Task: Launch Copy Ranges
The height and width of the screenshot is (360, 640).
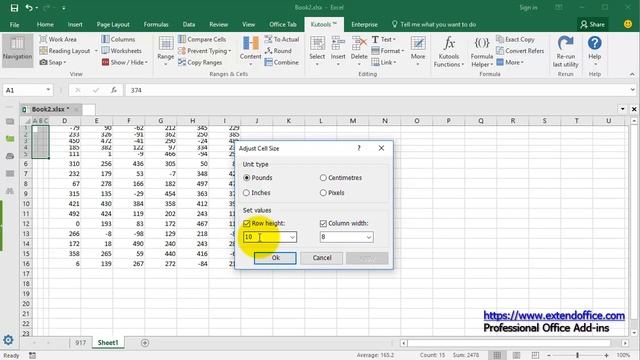Action: click(200, 62)
